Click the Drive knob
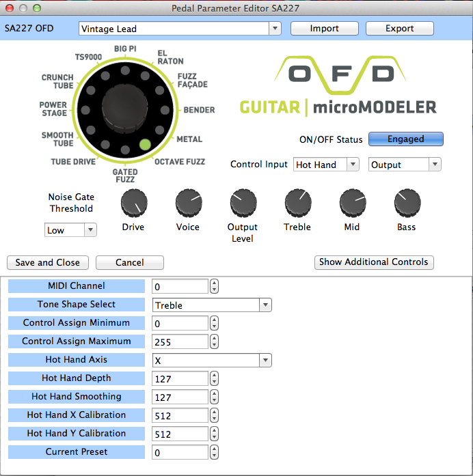Image resolution: width=473 pixels, height=476 pixels. (134, 203)
